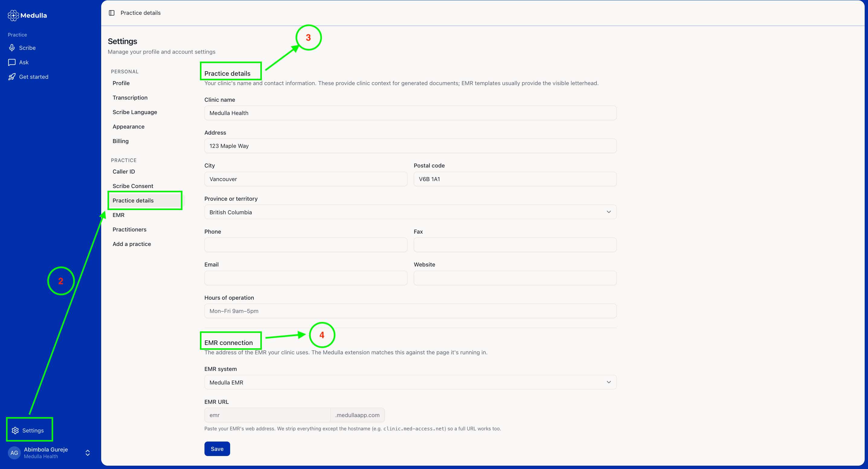Image resolution: width=868 pixels, height=469 pixels.
Task: Click the Phone field
Action: 306,245
